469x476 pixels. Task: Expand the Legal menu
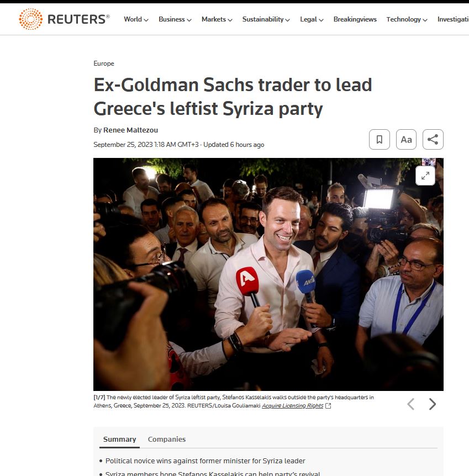pyautogui.click(x=312, y=19)
